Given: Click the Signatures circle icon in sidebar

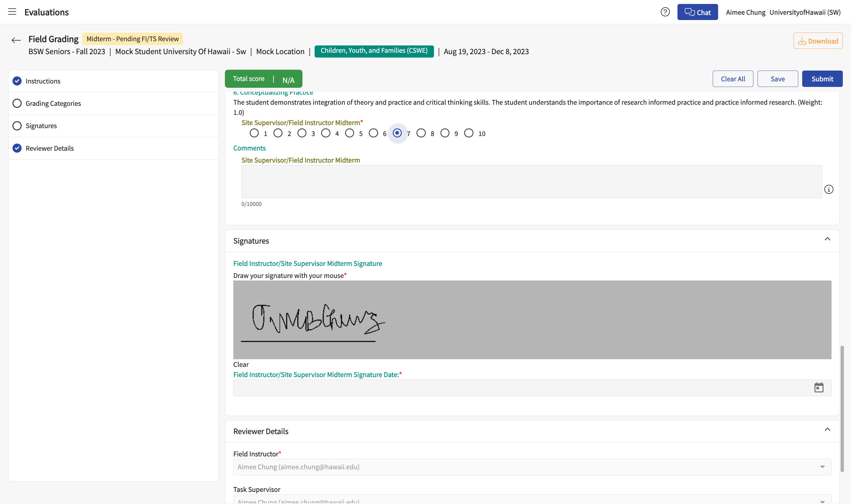Looking at the screenshot, I should point(17,126).
